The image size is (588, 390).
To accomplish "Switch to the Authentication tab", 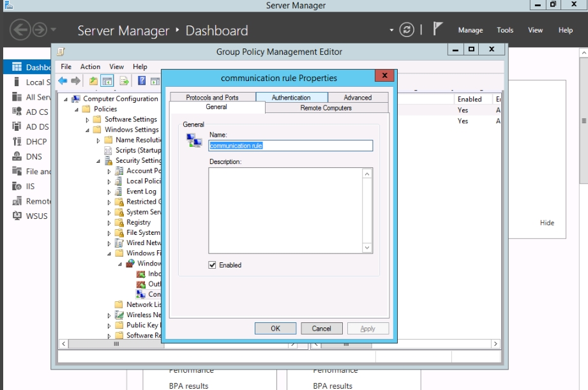I will (291, 97).
